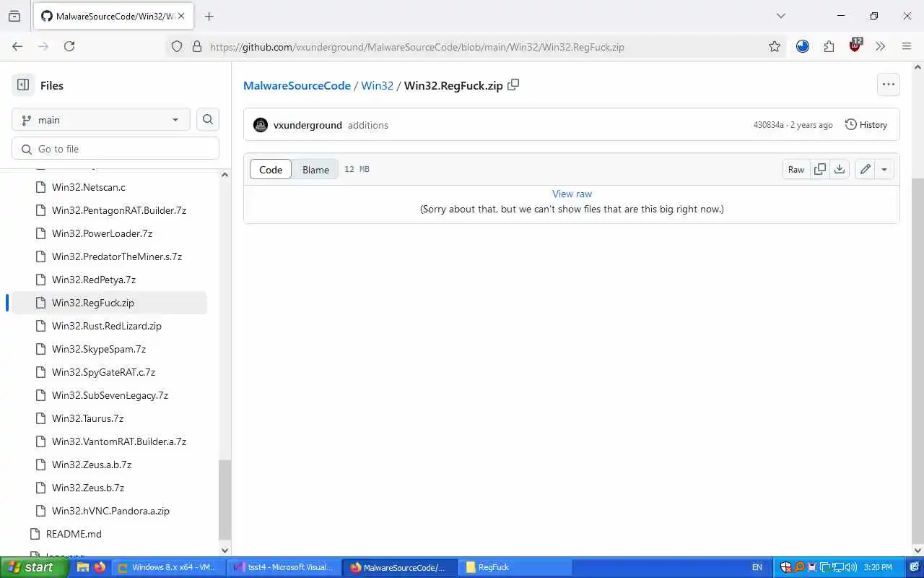Screen dimensions: 924x578
Task: Go back in browser history
Action: [x=17, y=46]
